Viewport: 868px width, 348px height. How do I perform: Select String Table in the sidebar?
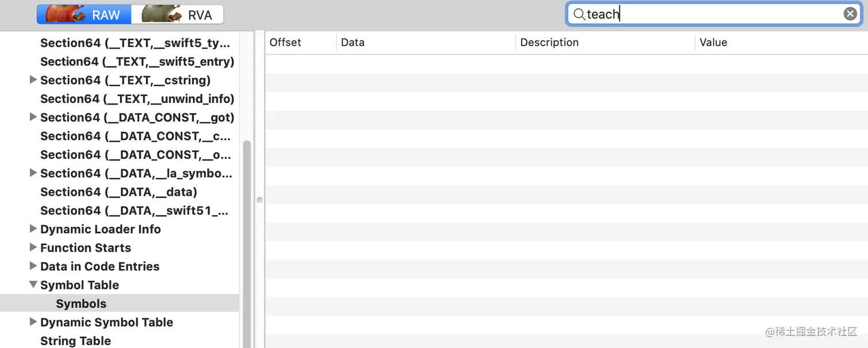[x=75, y=341]
